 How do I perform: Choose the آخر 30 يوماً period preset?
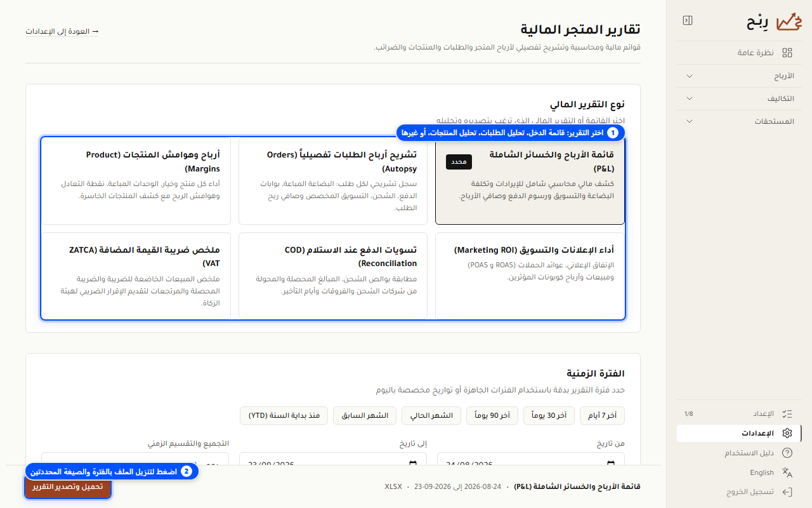[549, 415]
